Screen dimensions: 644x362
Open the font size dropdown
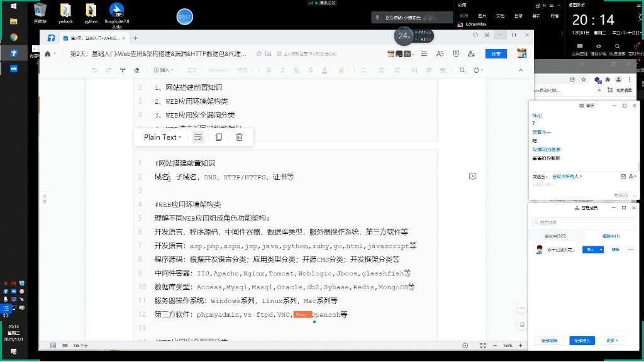[244, 70]
